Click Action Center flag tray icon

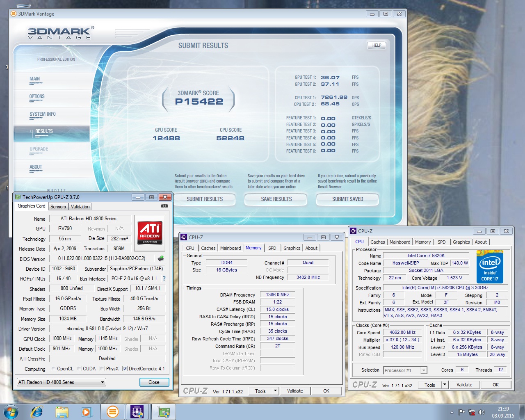coord(462,412)
